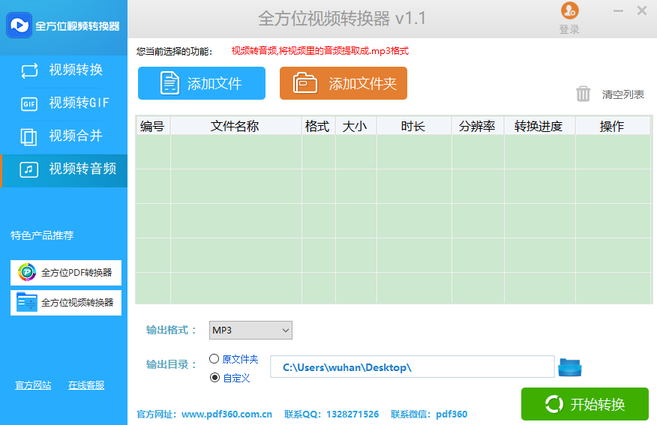Click the 登录 label under avatar
The width and height of the screenshot is (657, 425).
(569, 30)
